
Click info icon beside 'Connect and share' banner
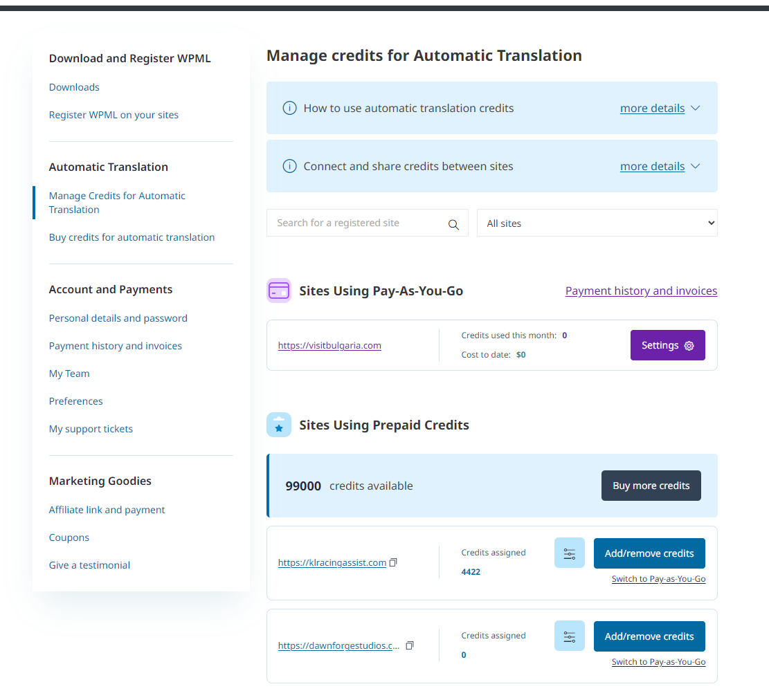pyautogui.click(x=290, y=166)
